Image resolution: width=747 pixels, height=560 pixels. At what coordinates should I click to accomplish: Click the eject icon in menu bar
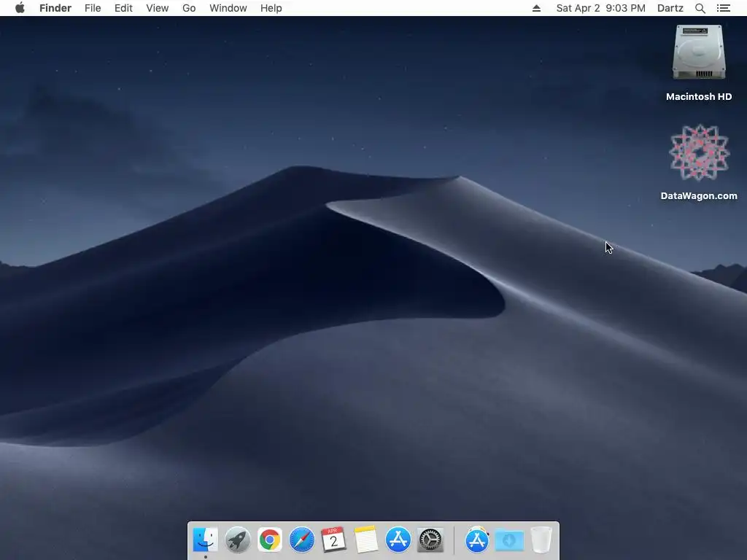click(x=536, y=8)
